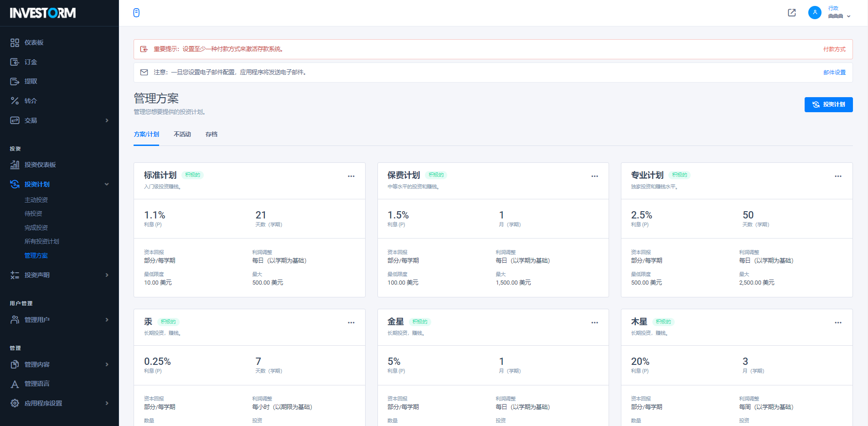This screenshot has height=426, width=868.
Task: Click the dashboard grid icon in sidebar
Action: [15, 43]
